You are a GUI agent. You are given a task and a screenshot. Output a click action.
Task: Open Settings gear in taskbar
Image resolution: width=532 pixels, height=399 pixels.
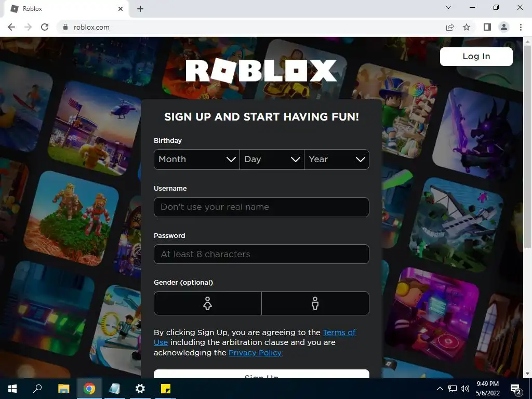pyautogui.click(x=140, y=389)
